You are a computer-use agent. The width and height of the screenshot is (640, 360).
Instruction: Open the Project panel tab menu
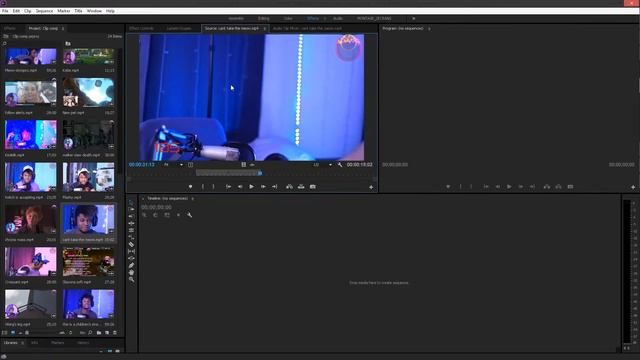(x=63, y=29)
